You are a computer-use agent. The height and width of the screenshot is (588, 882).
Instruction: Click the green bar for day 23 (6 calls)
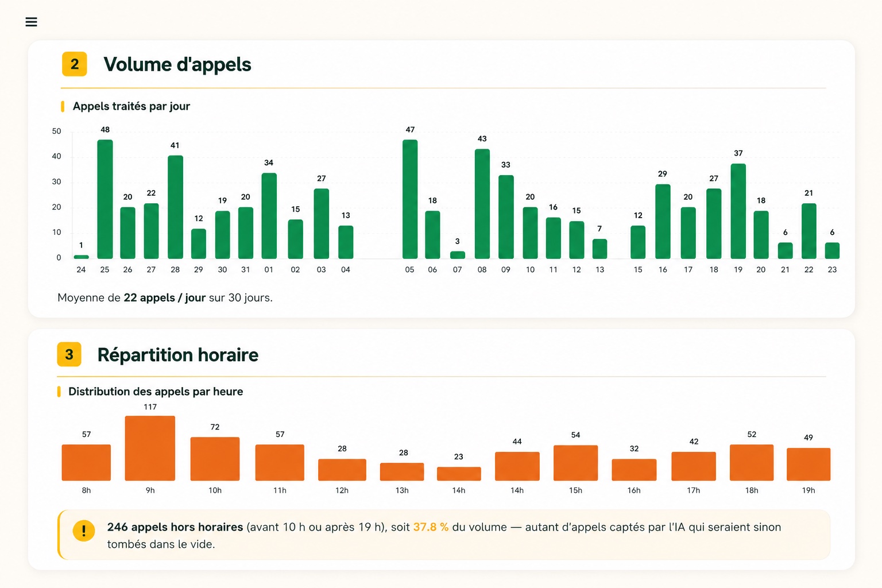(833, 251)
